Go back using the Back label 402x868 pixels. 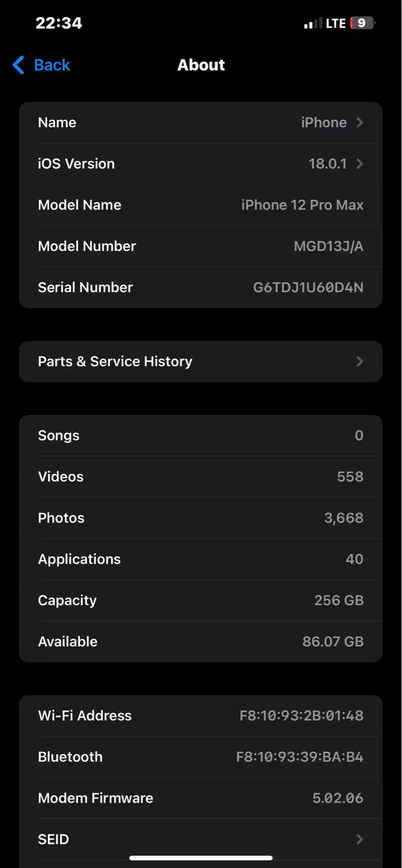(x=52, y=65)
